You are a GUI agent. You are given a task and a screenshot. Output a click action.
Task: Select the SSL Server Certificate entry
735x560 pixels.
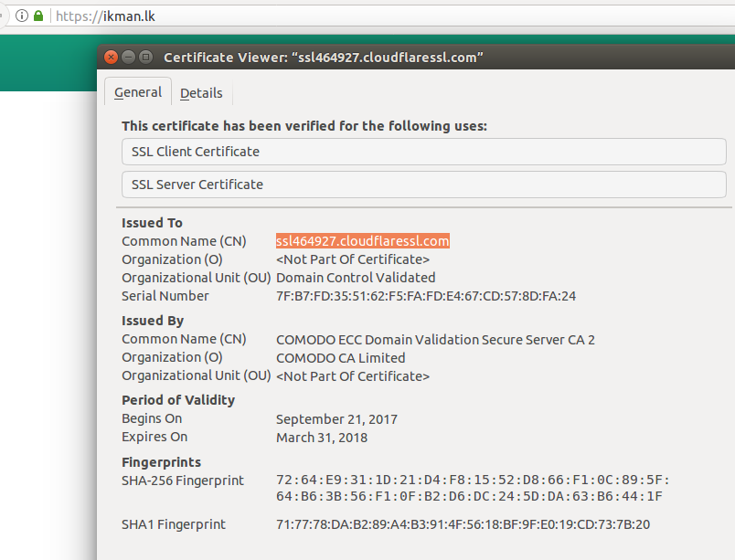(x=424, y=185)
